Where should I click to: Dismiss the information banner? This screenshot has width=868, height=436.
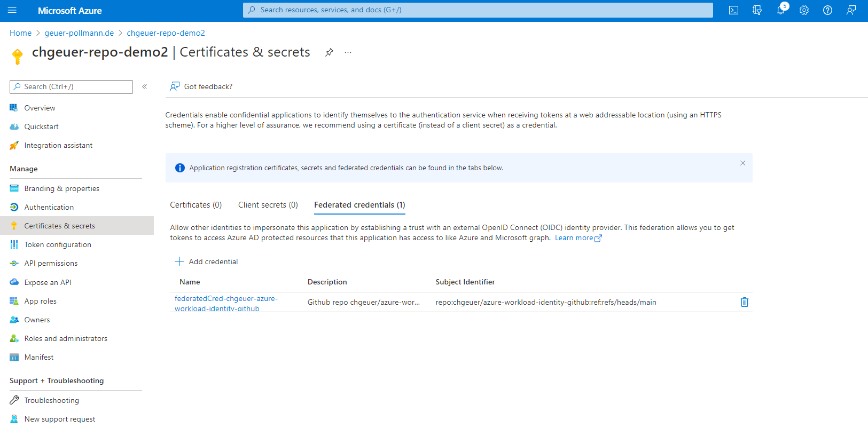pos(742,163)
